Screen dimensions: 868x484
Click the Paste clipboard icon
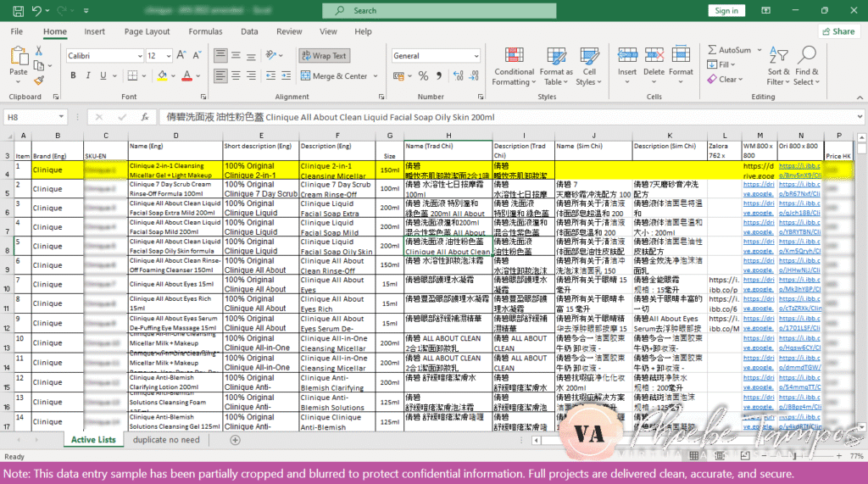click(x=19, y=56)
